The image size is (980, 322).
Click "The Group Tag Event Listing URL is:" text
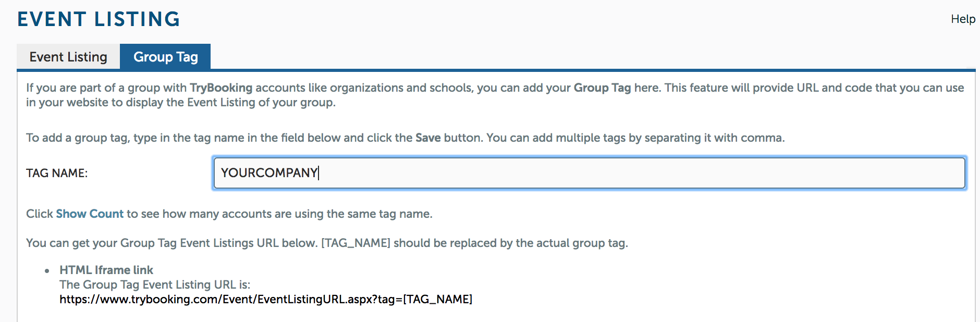tap(155, 284)
